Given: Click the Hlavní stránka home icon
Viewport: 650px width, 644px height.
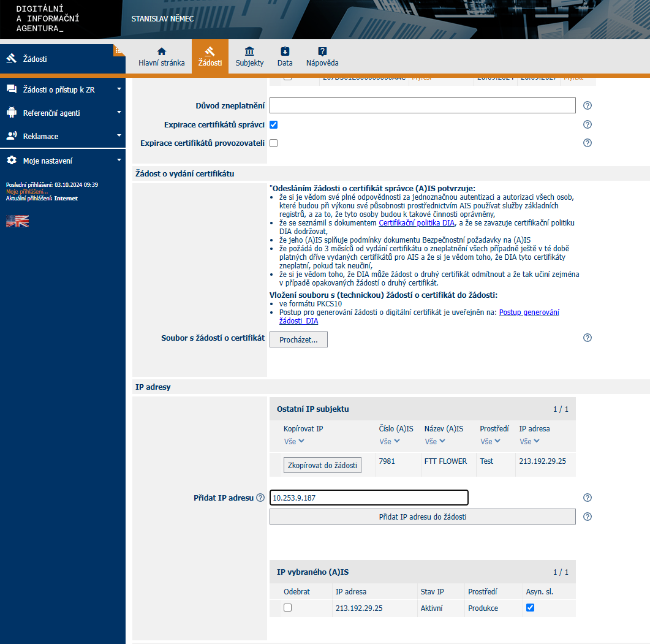Looking at the screenshot, I should pos(161,52).
